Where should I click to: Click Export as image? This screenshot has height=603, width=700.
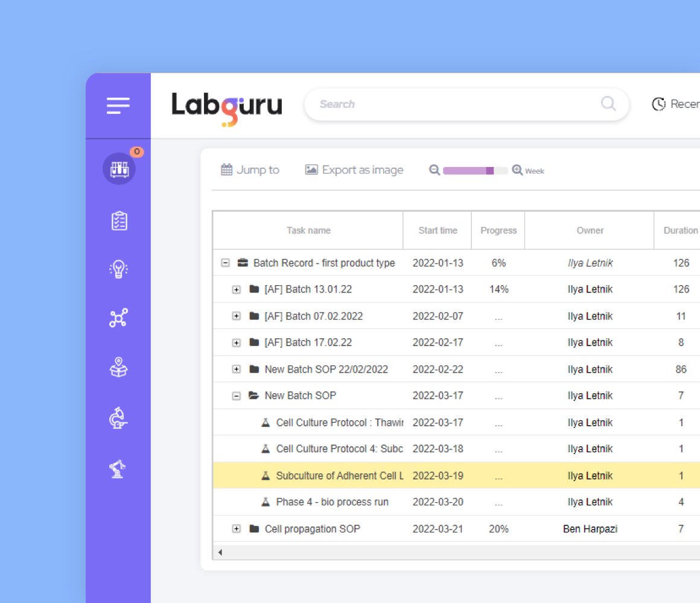[x=354, y=170]
